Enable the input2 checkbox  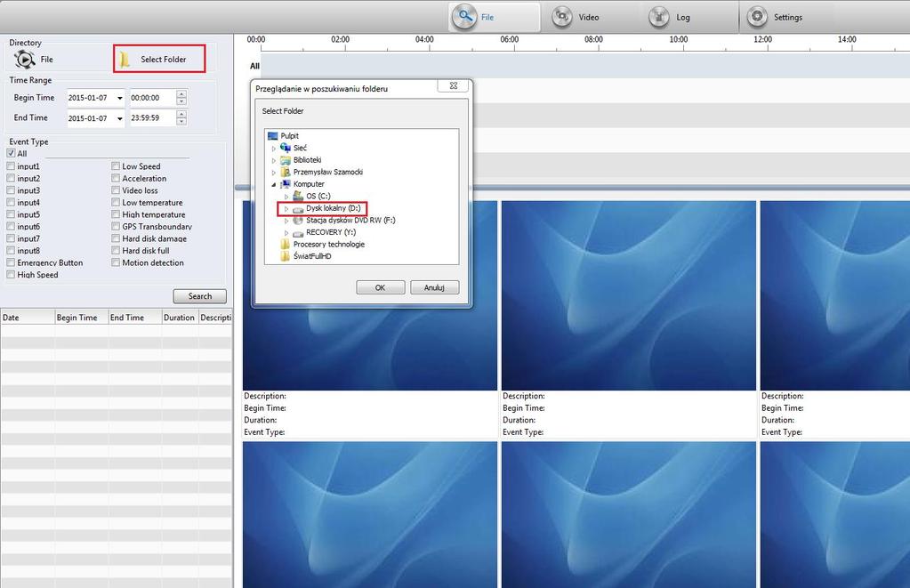pos(11,178)
